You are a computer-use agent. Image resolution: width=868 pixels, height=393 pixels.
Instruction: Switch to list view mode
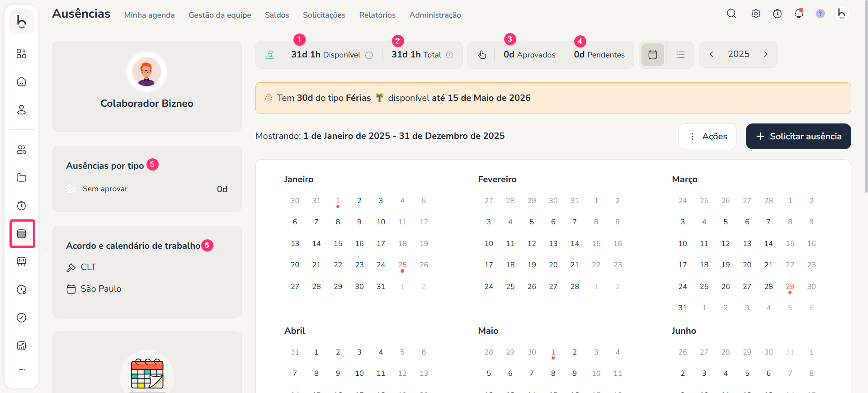(680, 55)
